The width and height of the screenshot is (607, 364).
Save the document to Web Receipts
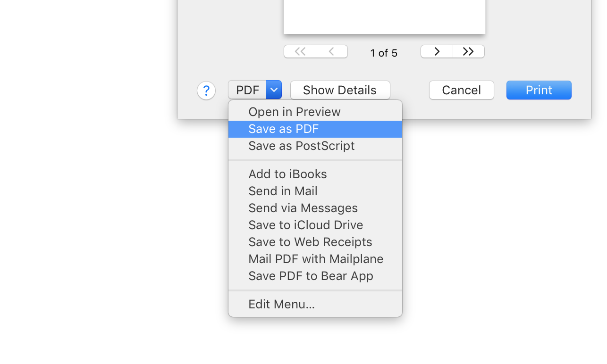coord(310,242)
